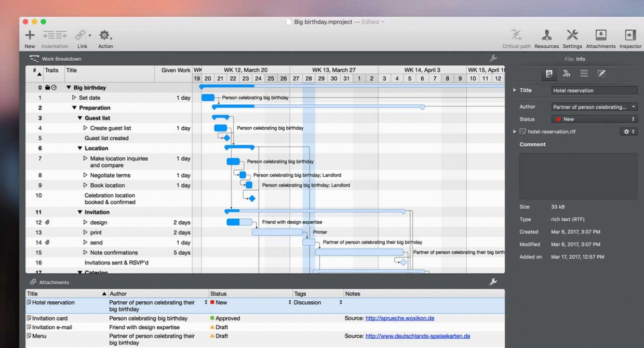
Task: Open the Critical path tool
Action: (516, 35)
